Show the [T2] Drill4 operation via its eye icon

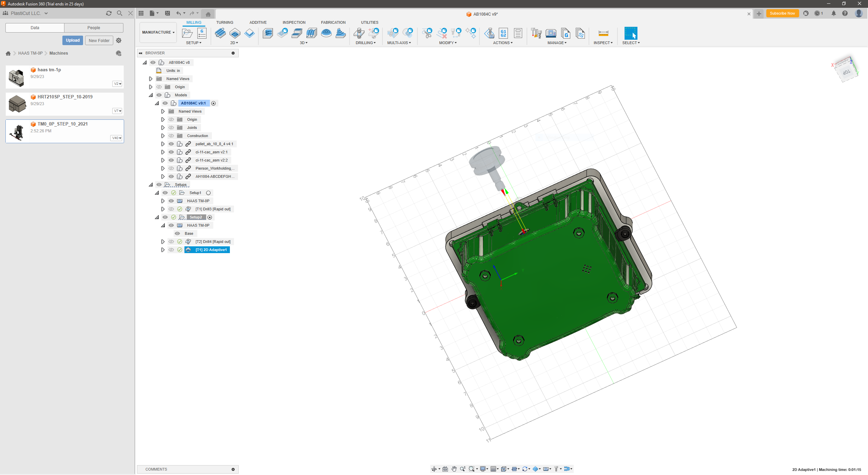[x=171, y=241]
